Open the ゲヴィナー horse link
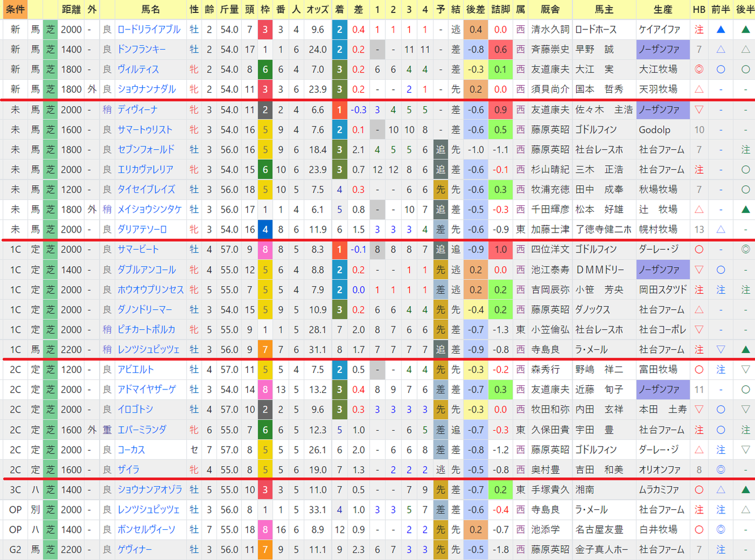This screenshot has width=755, height=560. coord(134,550)
